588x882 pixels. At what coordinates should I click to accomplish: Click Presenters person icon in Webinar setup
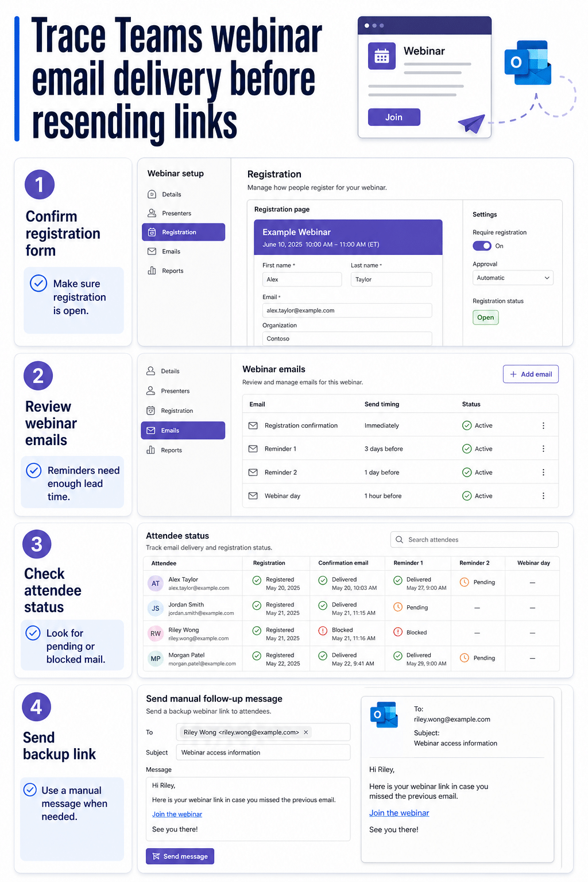click(152, 213)
